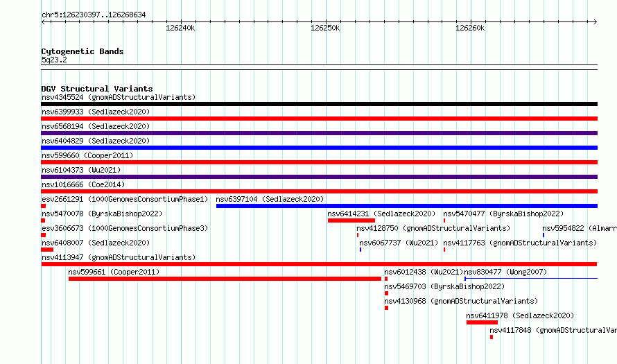
Task: Open the nsv6012438 (Wu2021) label
Action: pyautogui.click(x=424, y=272)
